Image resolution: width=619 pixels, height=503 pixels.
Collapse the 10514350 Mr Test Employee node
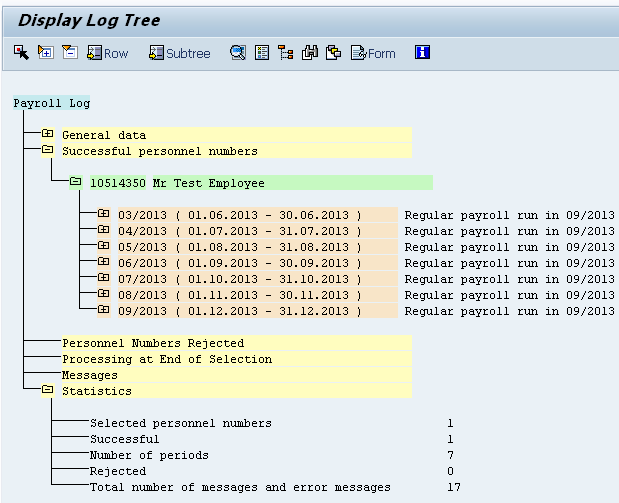click(x=75, y=183)
